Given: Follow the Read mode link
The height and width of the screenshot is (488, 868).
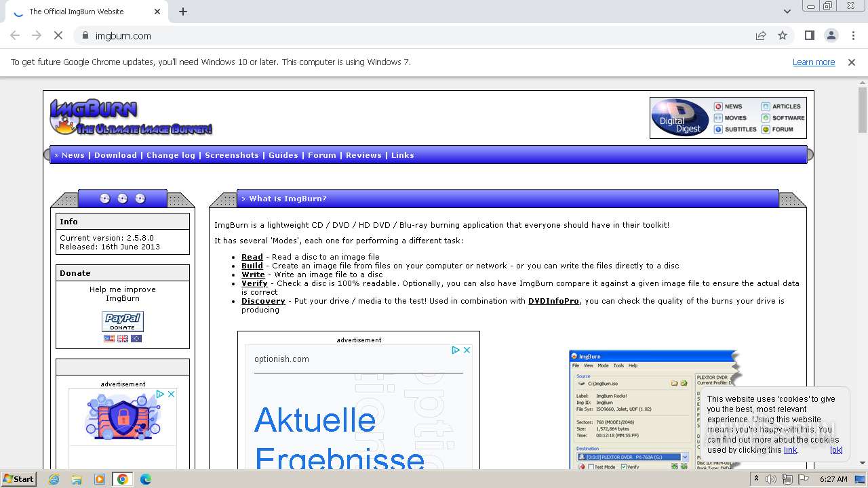Looking at the screenshot, I should (x=252, y=257).
